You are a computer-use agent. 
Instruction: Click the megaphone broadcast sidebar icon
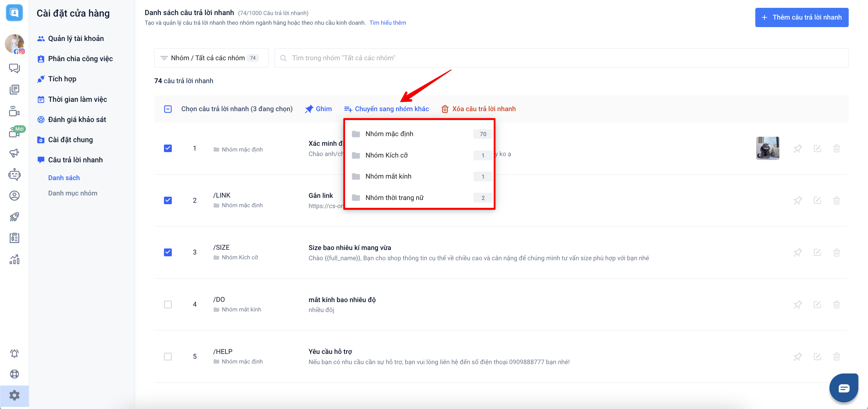click(14, 153)
